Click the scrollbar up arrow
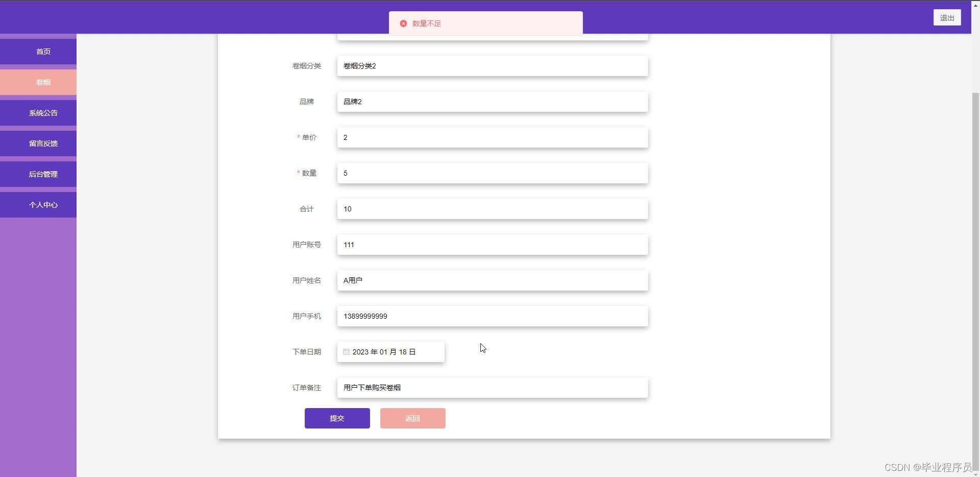 click(x=975, y=5)
